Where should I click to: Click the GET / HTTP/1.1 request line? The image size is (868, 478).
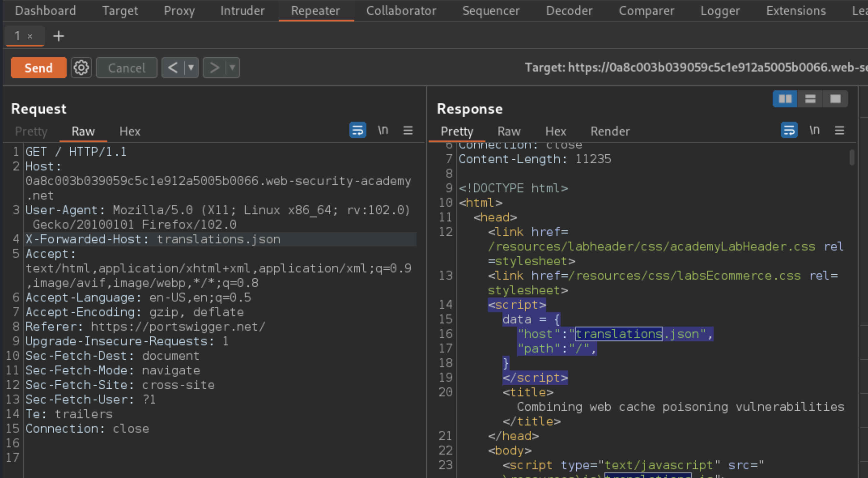[76, 152]
